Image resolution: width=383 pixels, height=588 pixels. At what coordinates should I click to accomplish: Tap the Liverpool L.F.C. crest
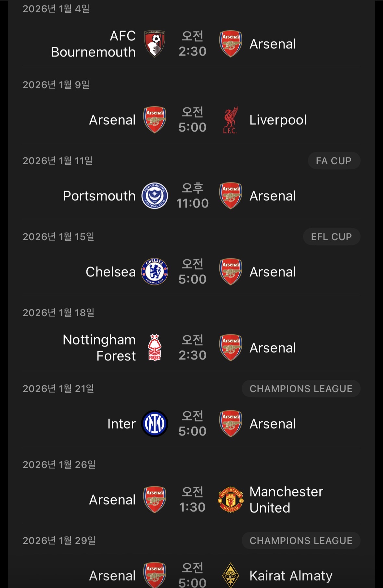click(x=230, y=120)
